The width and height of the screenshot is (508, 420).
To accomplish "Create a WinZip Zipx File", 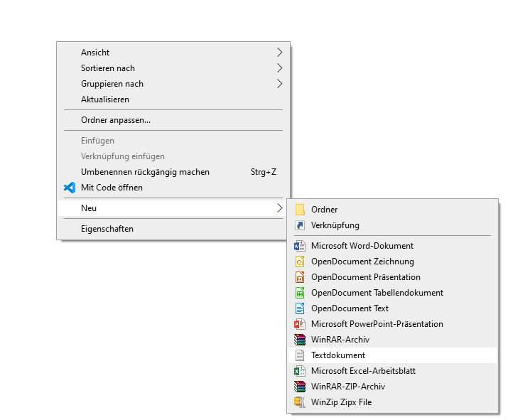I will [x=392, y=402].
